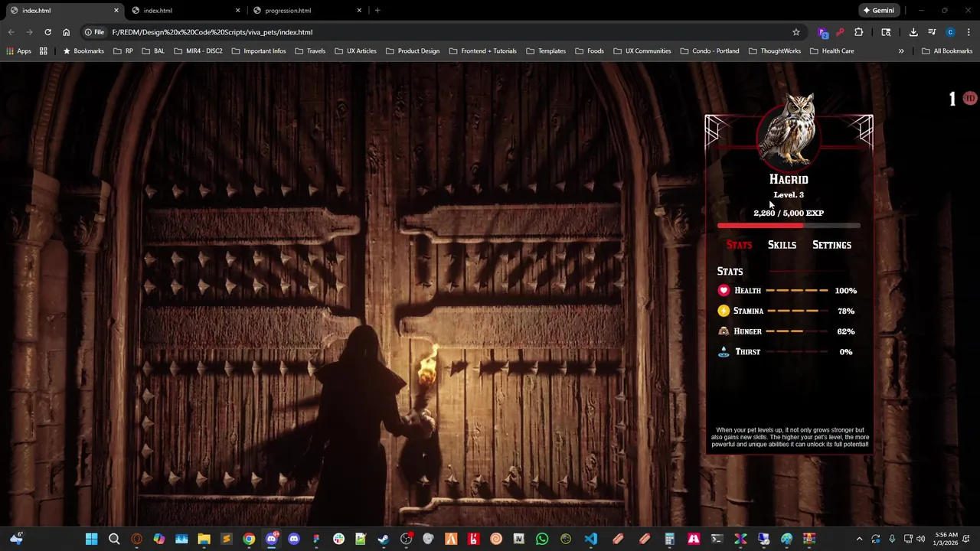This screenshot has width=980, height=551.
Task: Click the red ID badge icon top right
Action: pos(970,98)
